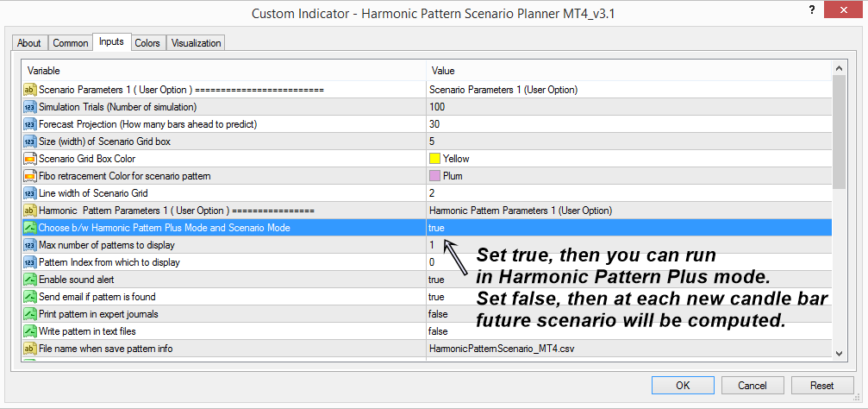The image size is (868, 409).
Task: Click the Plum color swatch
Action: tap(434, 176)
